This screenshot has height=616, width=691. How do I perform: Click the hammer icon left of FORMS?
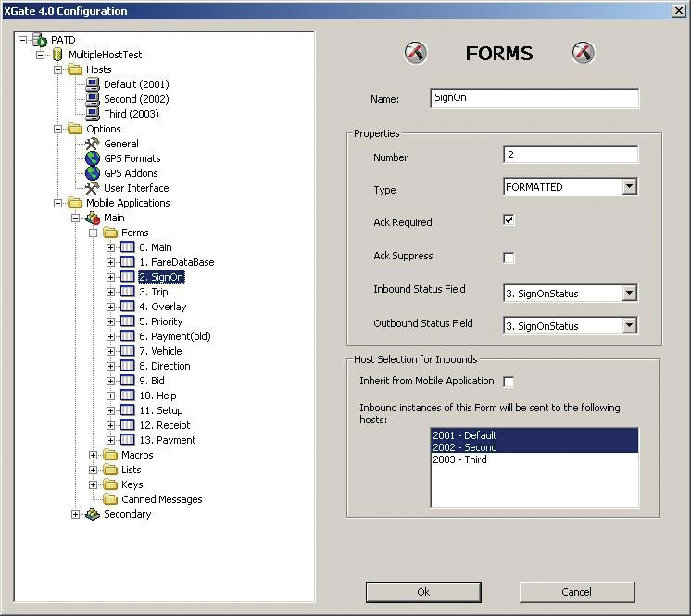pyautogui.click(x=416, y=53)
